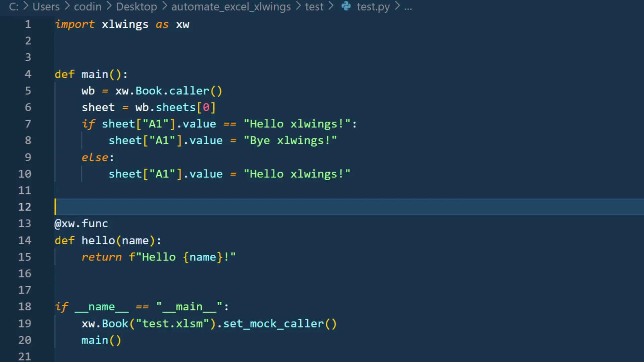Click the hello function name definition
This screenshot has width=644, height=362.
[x=98, y=240]
